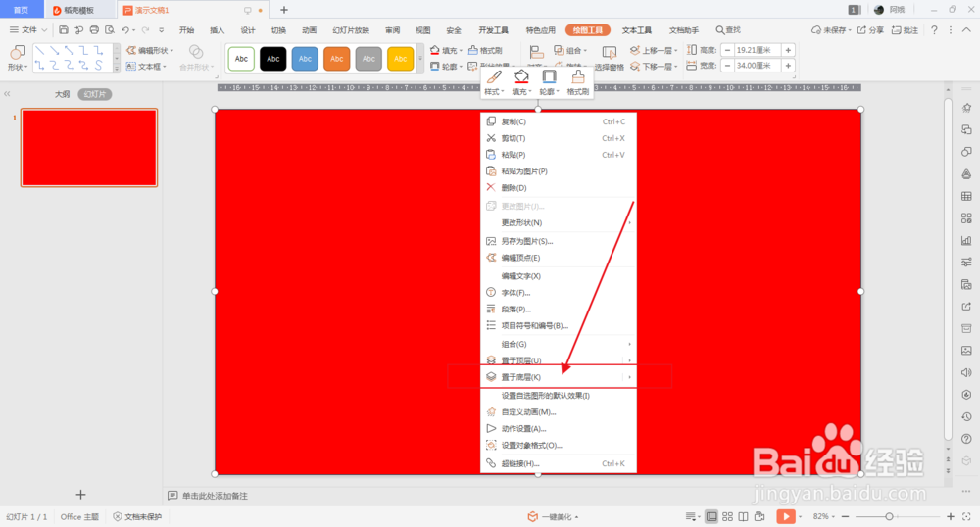This screenshot has width=980, height=527.
Task: Switch to slide sorter grid view icon
Action: pos(727,516)
